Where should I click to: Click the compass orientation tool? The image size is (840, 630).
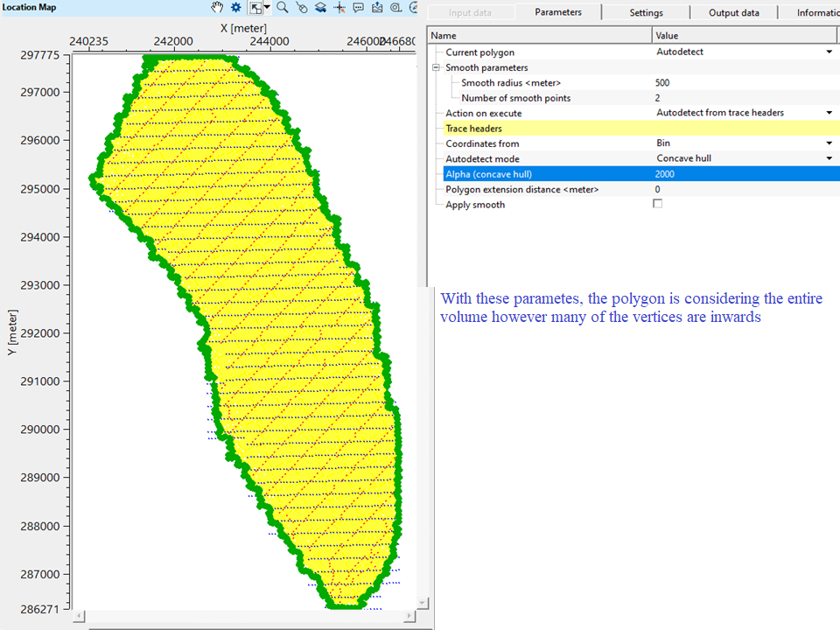[x=413, y=8]
